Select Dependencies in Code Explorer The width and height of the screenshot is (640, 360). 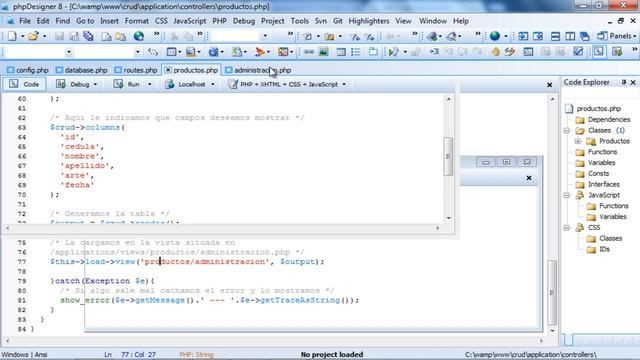[x=609, y=120]
